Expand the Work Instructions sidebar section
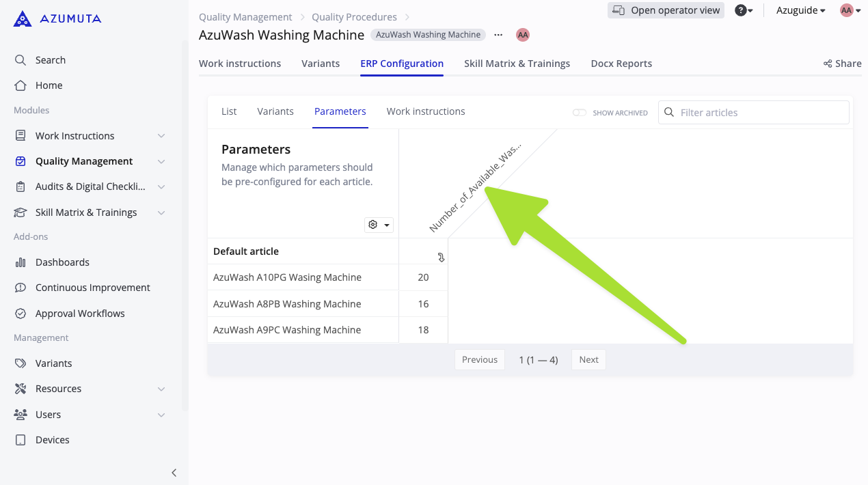Viewport: 868px width, 485px height. point(161,135)
